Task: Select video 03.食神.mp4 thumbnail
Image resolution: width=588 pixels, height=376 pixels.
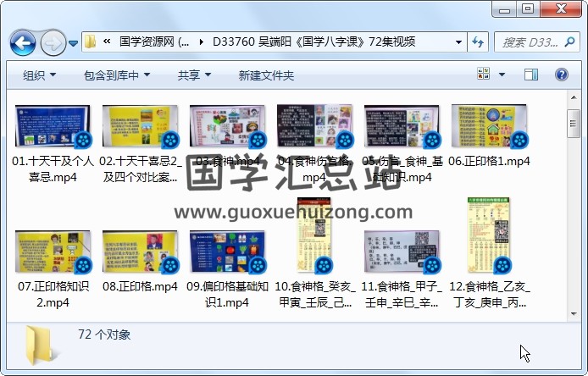Action: (x=228, y=126)
